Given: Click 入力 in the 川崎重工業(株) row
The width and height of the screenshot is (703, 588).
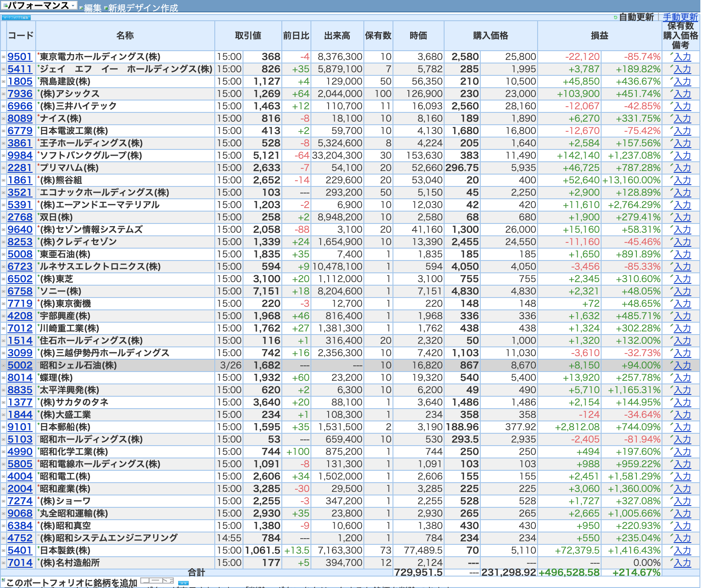Looking at the screenshot, I should click(682, 328).
